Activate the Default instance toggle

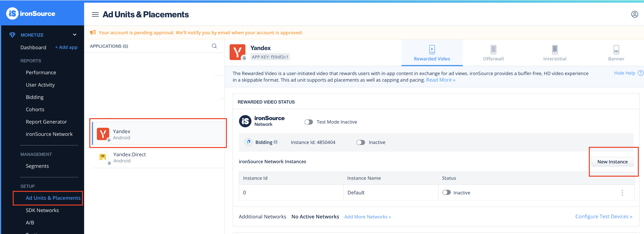446,193
